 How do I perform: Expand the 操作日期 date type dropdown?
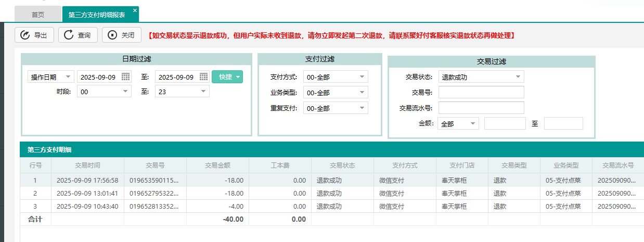pyautogui.click(x=68, y=77)
